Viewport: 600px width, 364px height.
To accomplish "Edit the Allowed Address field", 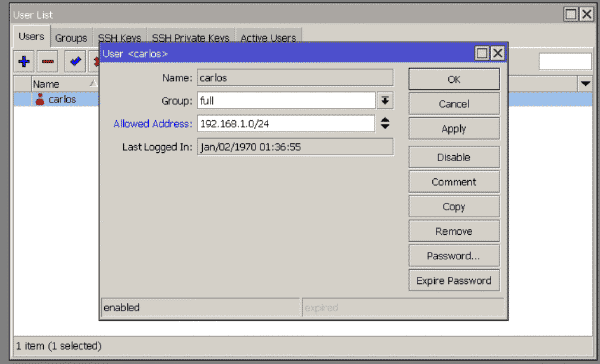I will pos(286,124).
